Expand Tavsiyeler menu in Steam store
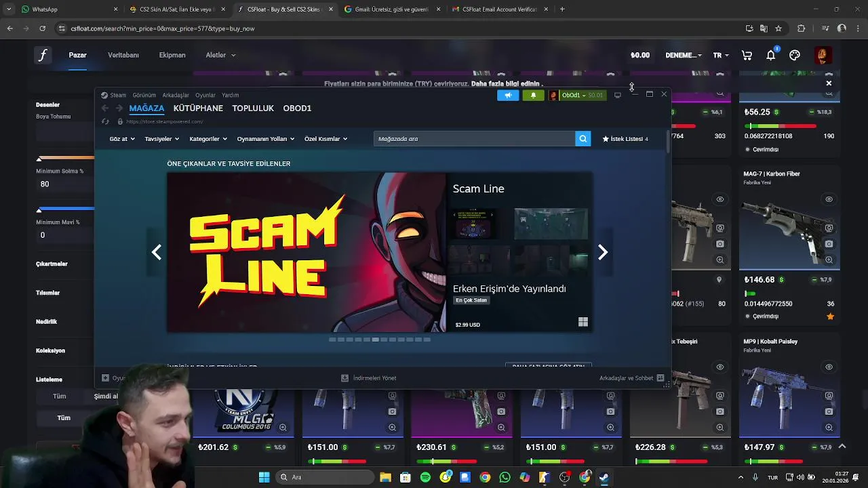 tap(162, 139)
